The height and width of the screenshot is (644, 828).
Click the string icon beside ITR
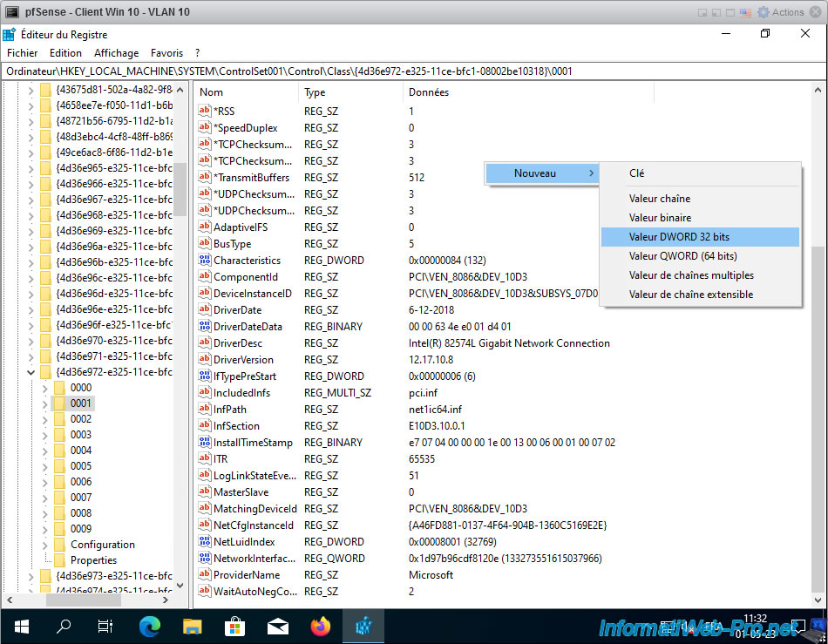click(204, 458)
